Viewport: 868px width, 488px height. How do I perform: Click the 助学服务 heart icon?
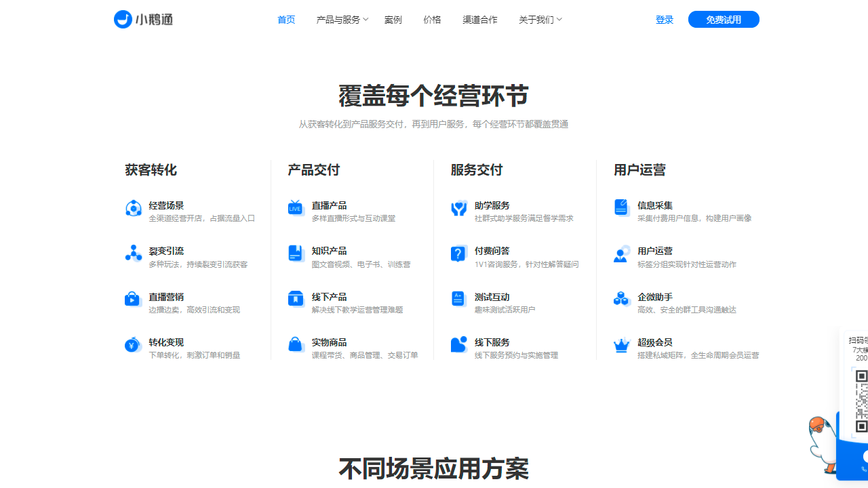[459, 208]
